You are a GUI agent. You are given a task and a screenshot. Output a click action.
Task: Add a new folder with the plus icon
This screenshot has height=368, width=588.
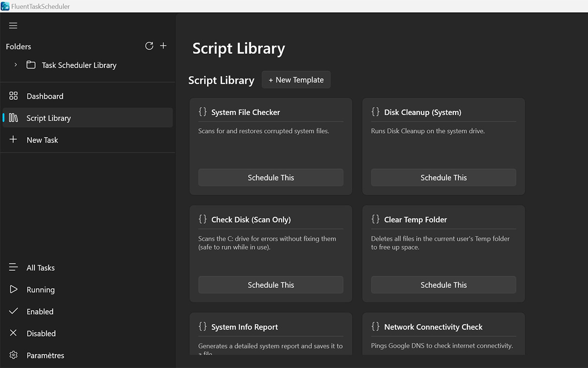coord(163,46)
